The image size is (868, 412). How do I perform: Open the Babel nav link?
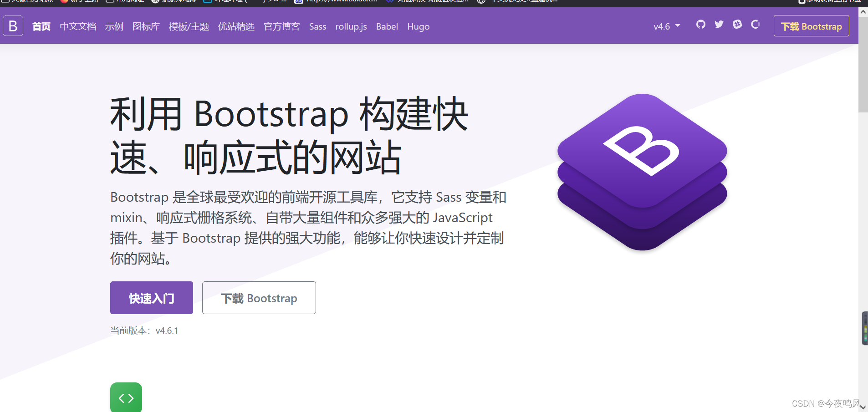click(387, 26)
